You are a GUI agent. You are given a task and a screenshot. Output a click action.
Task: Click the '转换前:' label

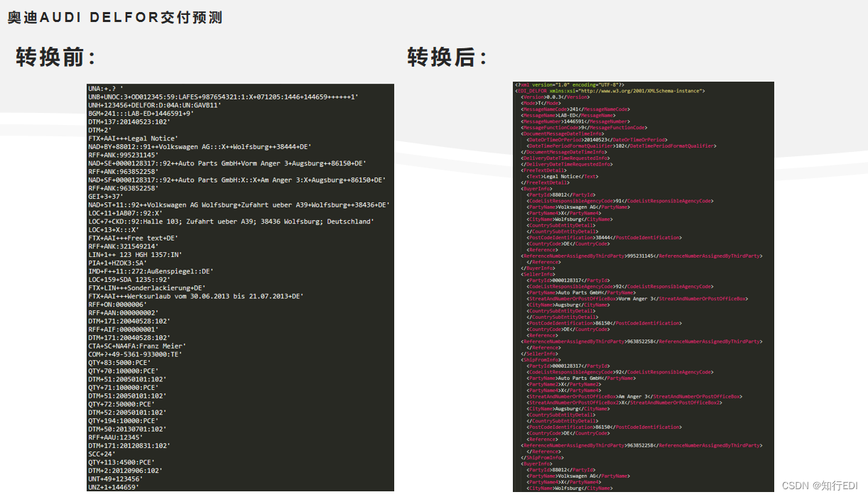pyautogui.click(x=55, y=58)
